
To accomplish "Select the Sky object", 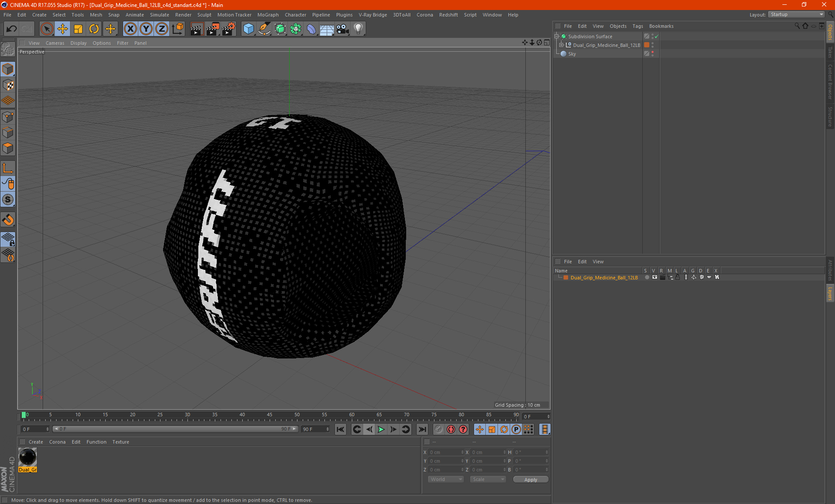I will point(572,54).
